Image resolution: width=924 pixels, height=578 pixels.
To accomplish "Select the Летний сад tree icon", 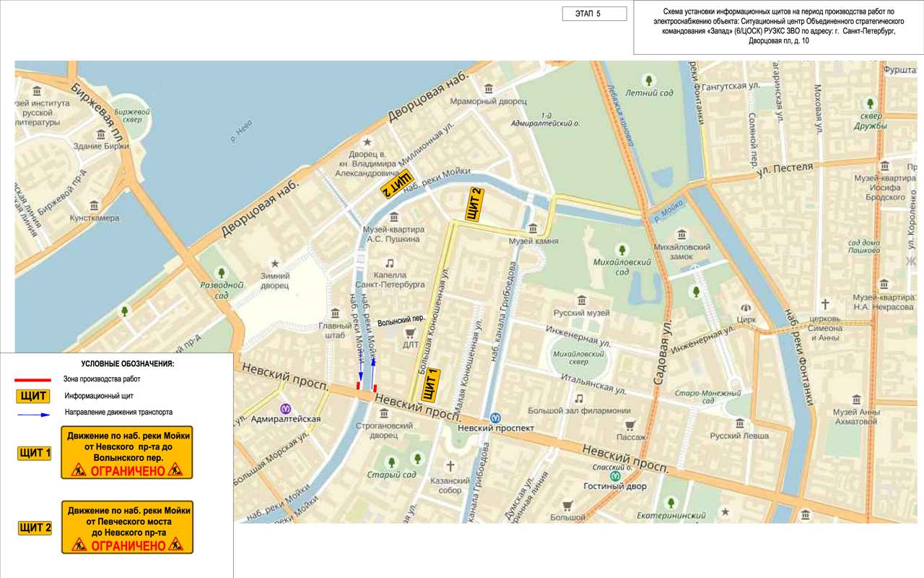I will pos(649,80).
